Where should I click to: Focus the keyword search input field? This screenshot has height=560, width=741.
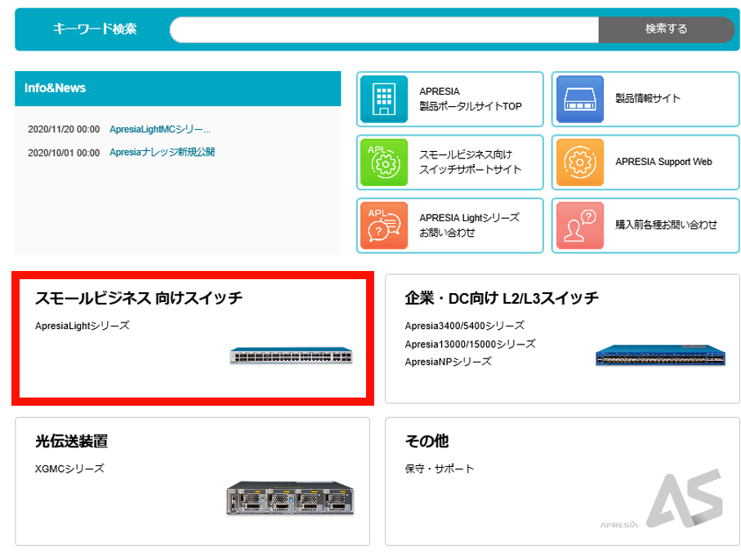pos(384,29)
